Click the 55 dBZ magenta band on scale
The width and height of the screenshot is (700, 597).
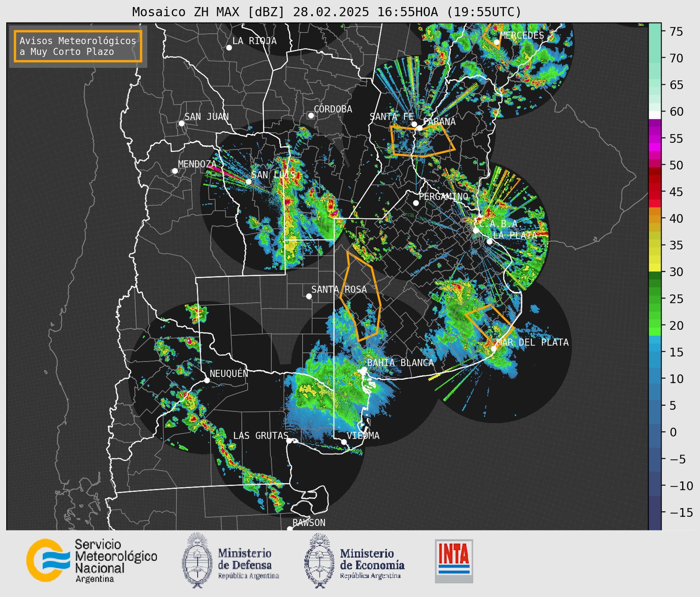655,139
